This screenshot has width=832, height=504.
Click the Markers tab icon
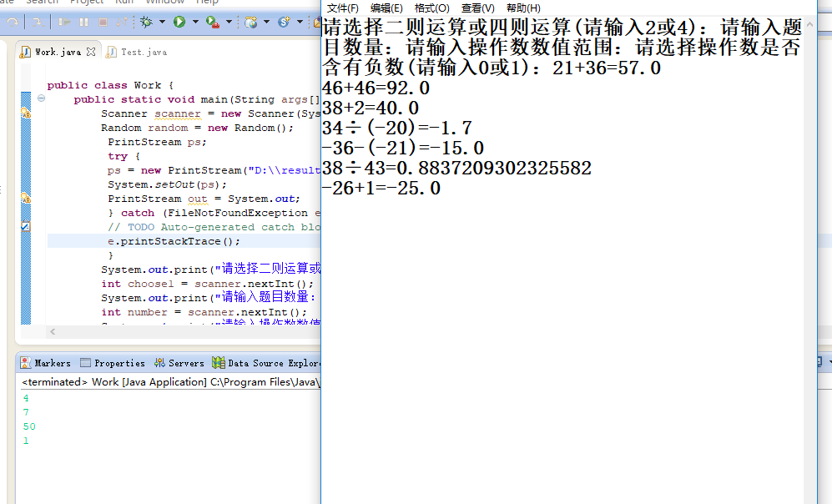click(26, 363)
